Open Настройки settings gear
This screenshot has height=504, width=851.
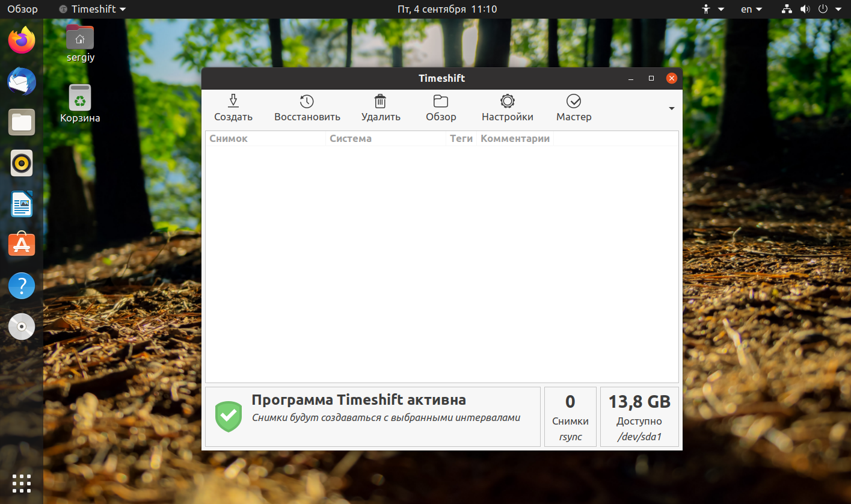(x=507, y=101)
